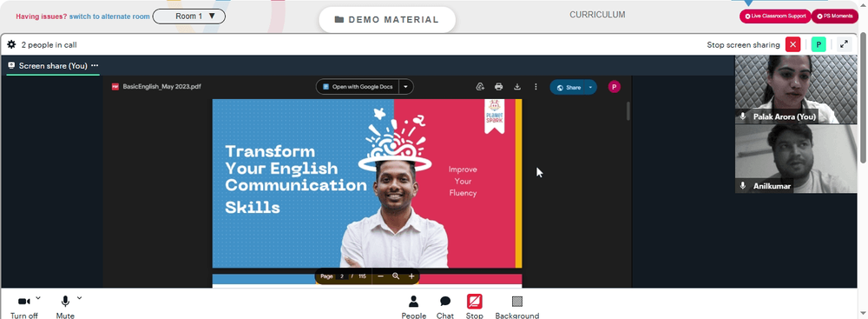Open call settings gear icon
The width and height of the screenshot is (868, 319).
coord(11,44)
